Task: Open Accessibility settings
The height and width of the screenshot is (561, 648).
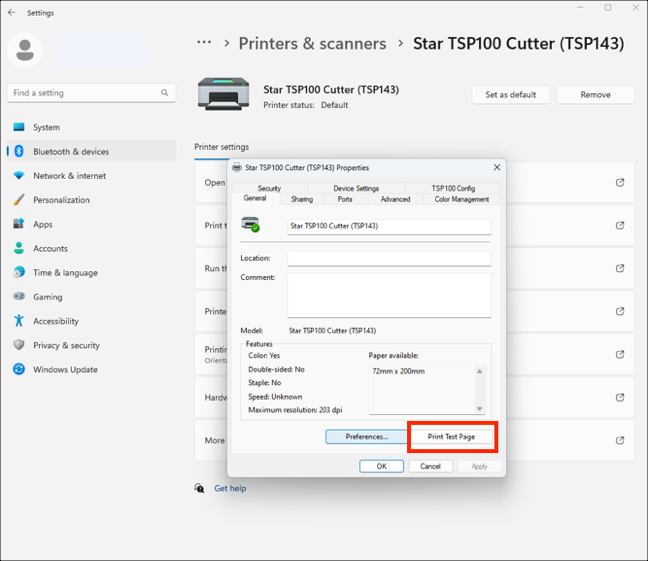Action: coord(92,321)
